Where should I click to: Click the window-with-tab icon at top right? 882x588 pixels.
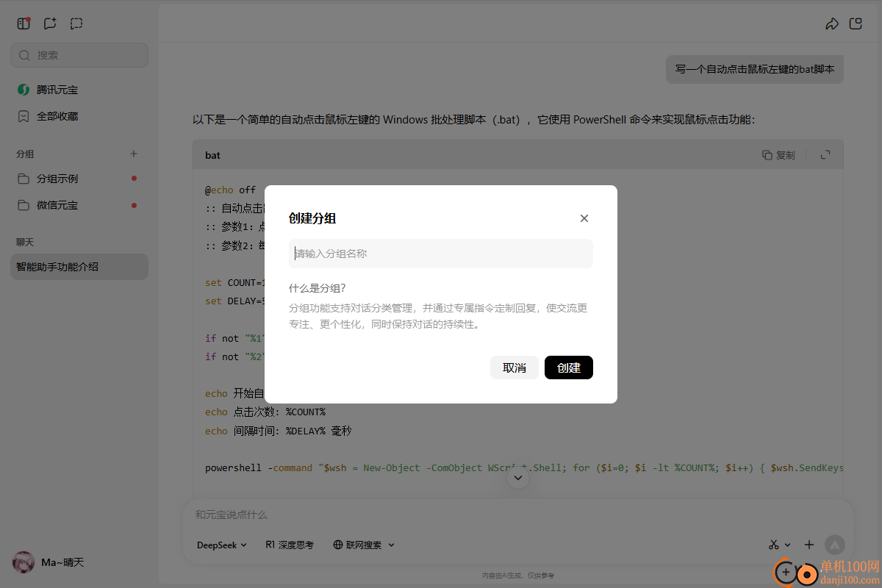point(856,24)
